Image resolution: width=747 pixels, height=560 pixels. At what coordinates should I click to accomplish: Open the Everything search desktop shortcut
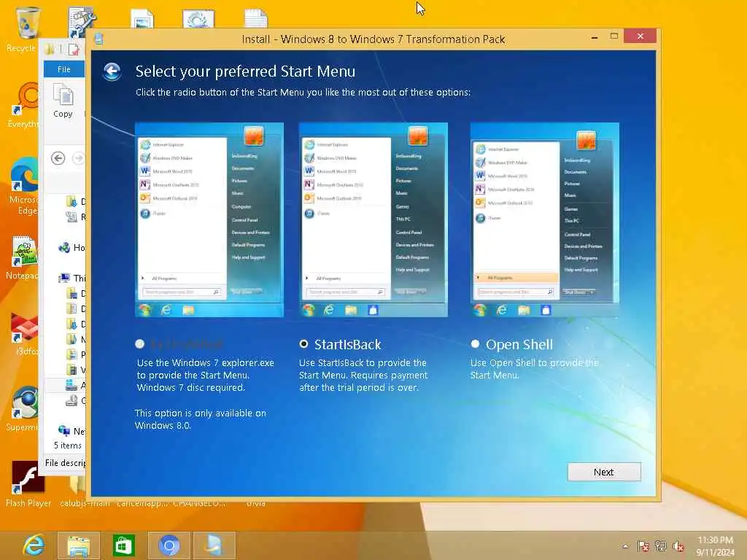click(x=24, y=105)
